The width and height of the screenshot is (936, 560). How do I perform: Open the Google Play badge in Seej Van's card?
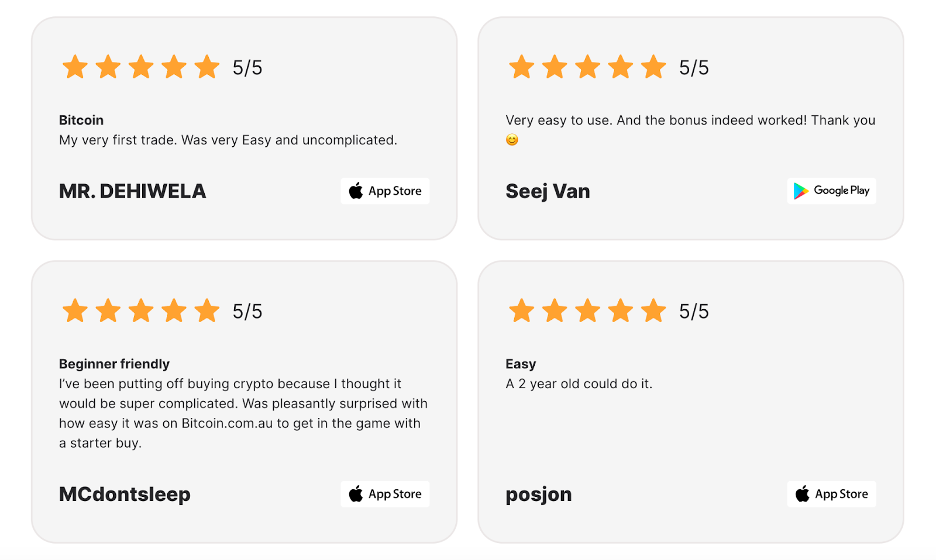(x=831, y=191)
